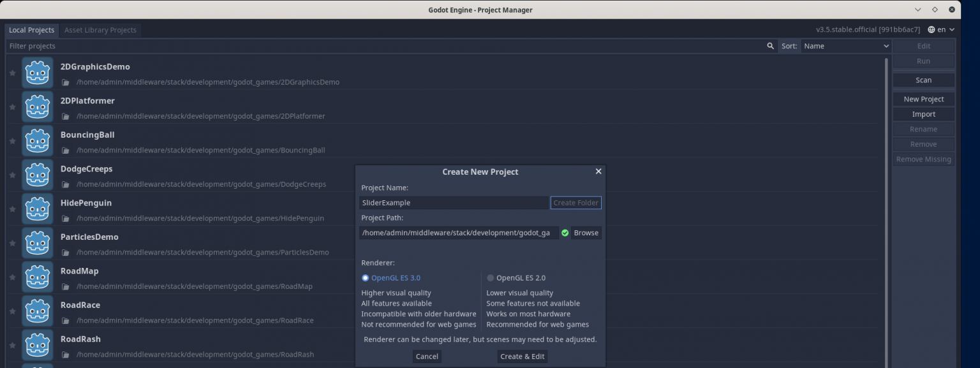Switch to the Asset Library Projects tab
This screenshot has width=980, height=368.
point(100,29)
